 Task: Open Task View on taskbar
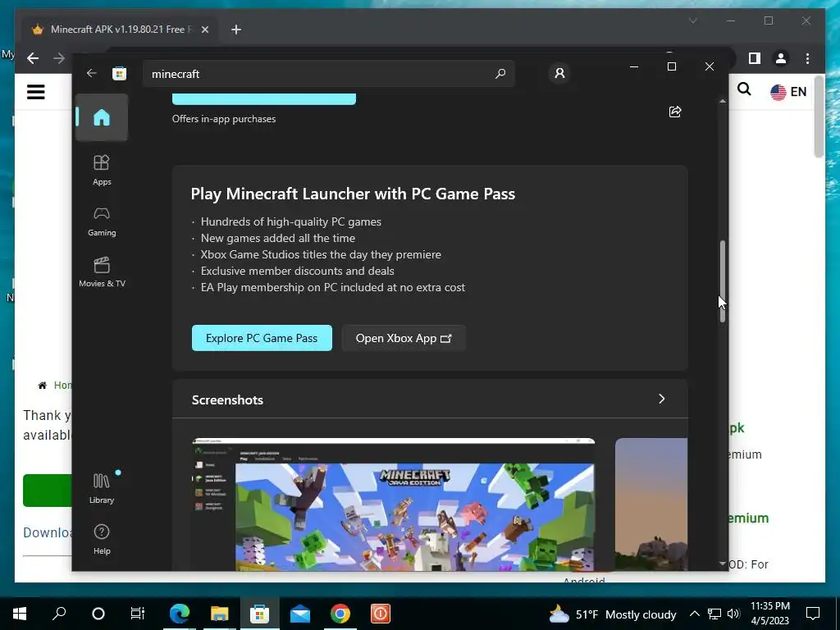coord(137,614)
